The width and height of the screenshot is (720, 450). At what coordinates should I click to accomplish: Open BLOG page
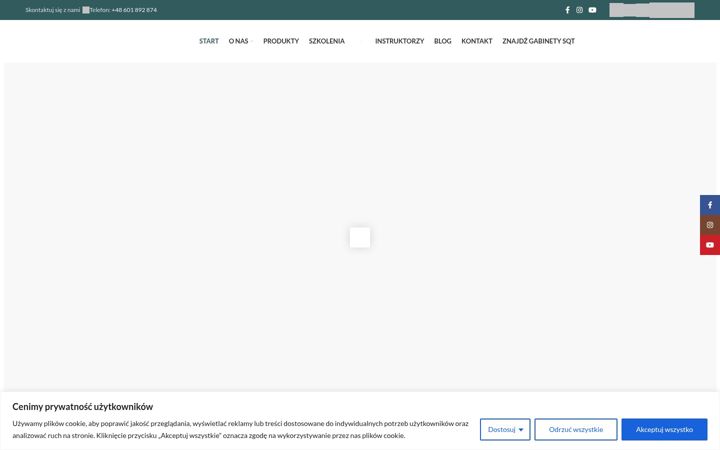pos(443,41)
